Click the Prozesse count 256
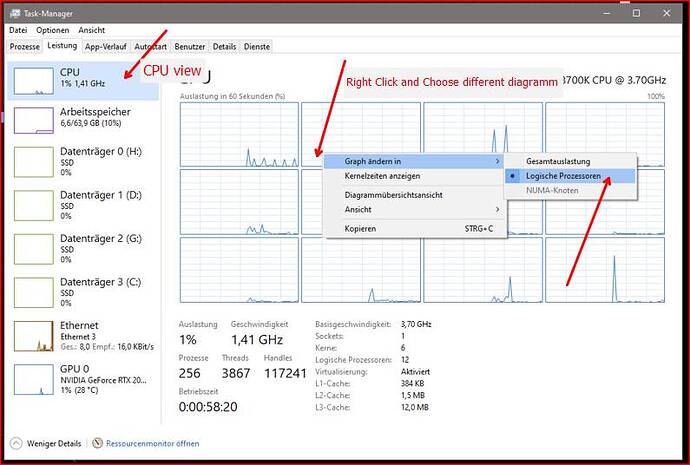The height and width of the screenshot is (465, 690). (190, 373)
